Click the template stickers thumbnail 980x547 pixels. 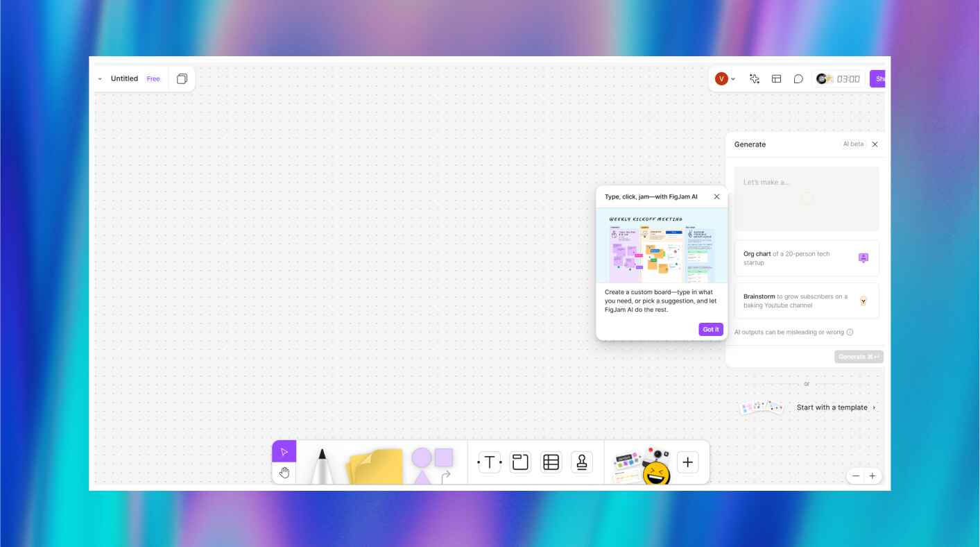pyautogui.click(x=762, y=407)
